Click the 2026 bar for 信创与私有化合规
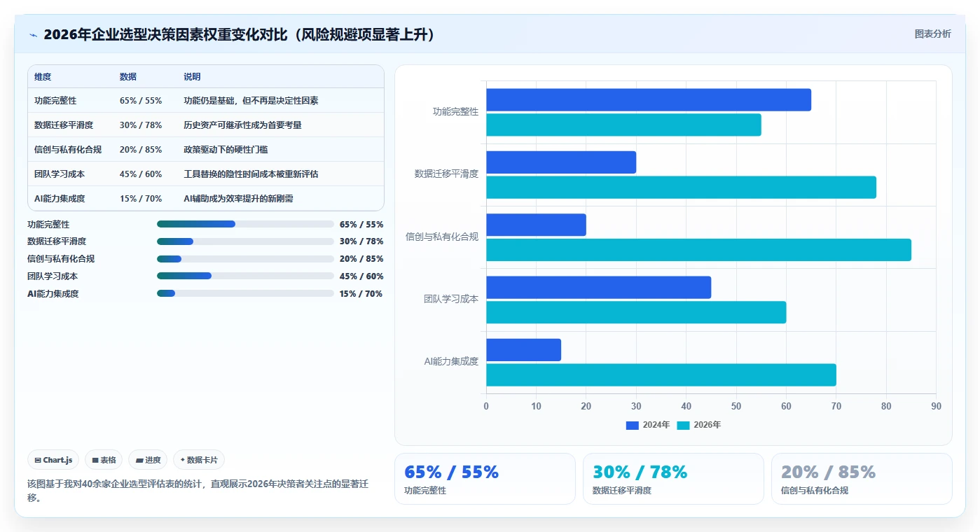 point(698,250)
